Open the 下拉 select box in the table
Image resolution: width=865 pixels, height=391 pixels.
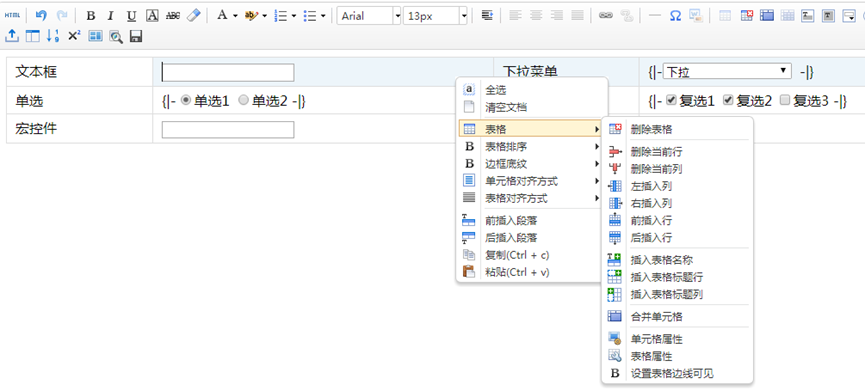point(727,71)
